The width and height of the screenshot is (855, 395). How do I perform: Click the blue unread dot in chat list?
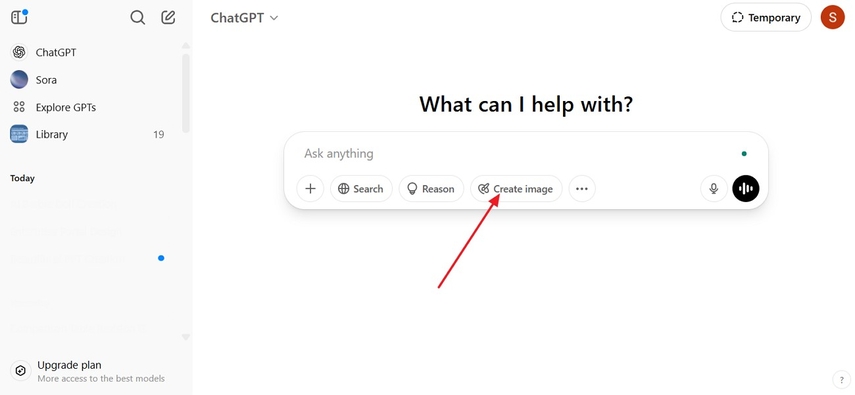tap(161, 258)
